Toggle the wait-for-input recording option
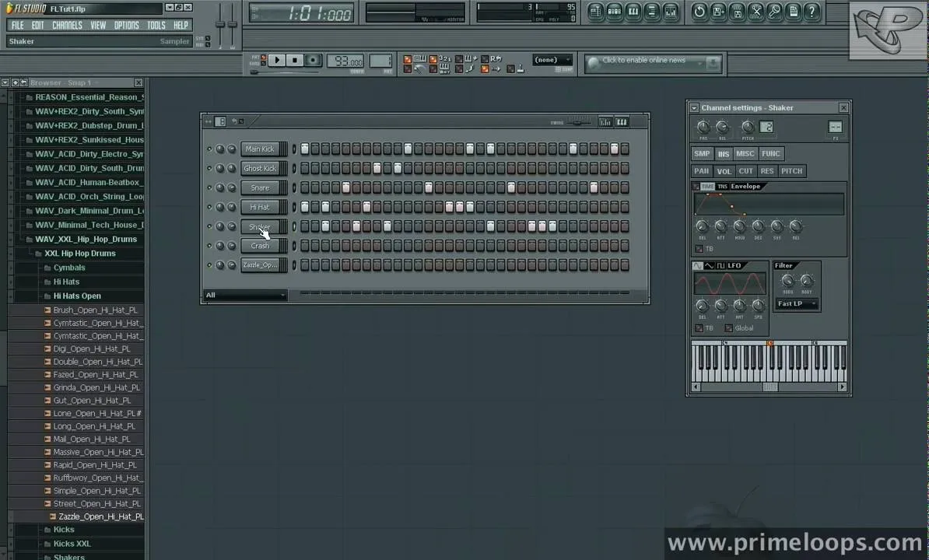This screenshot has width=929, height=560. [x=433, y=69]
